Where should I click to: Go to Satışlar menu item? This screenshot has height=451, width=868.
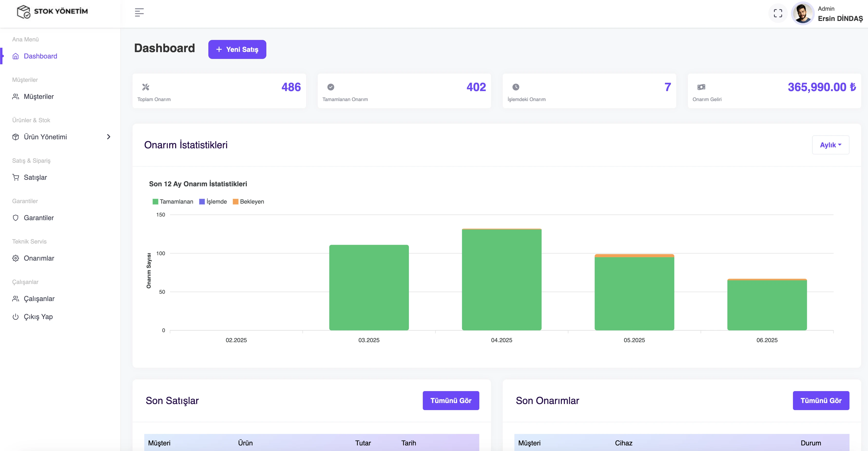(35, 178)
